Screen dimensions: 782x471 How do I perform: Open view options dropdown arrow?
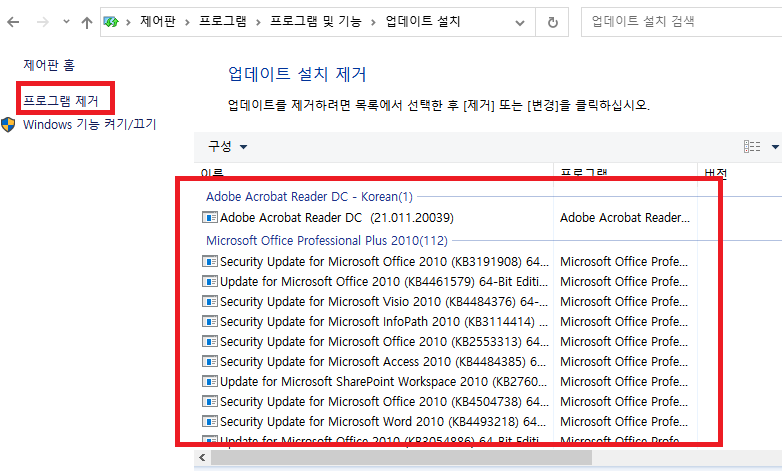(x=775, y=147)
